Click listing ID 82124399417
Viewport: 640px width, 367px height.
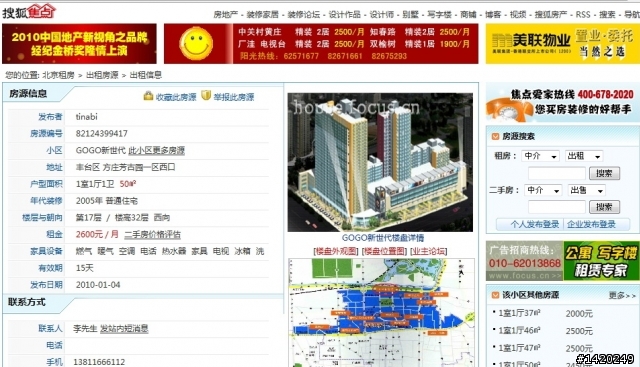(102, 133)
